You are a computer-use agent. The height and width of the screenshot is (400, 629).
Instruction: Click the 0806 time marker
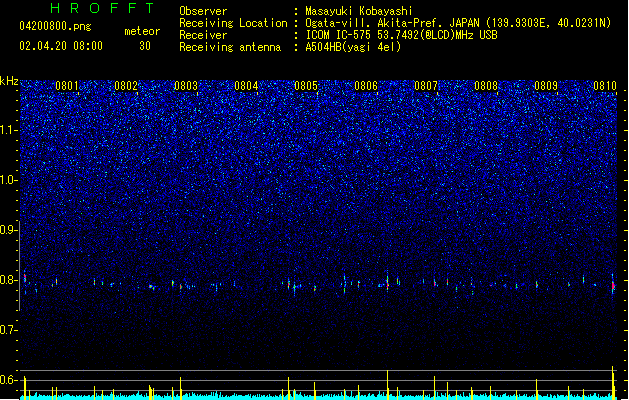point(366,86)
